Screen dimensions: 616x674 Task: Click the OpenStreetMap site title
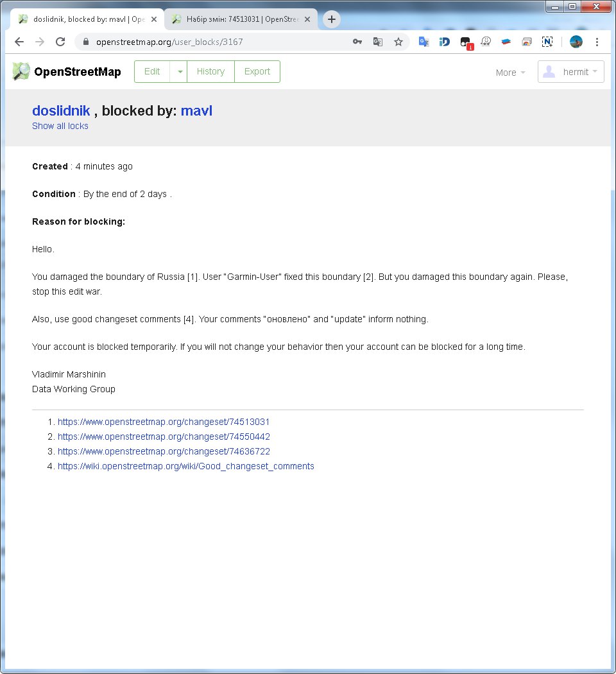tap(78, 72)
